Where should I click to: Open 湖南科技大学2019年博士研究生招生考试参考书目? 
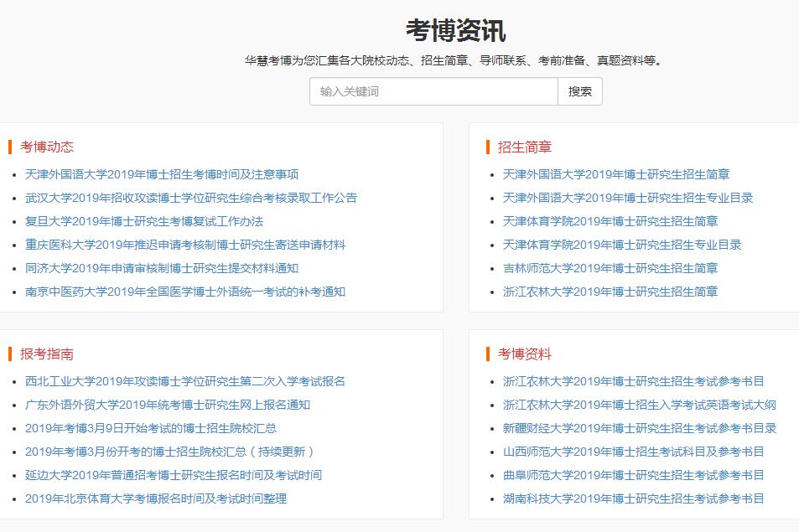633,498
